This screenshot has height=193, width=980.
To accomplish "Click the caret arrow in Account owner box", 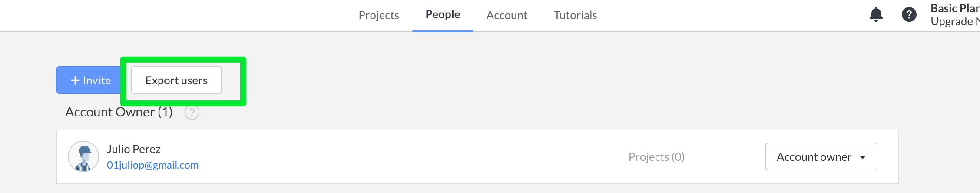I will 863,157.
